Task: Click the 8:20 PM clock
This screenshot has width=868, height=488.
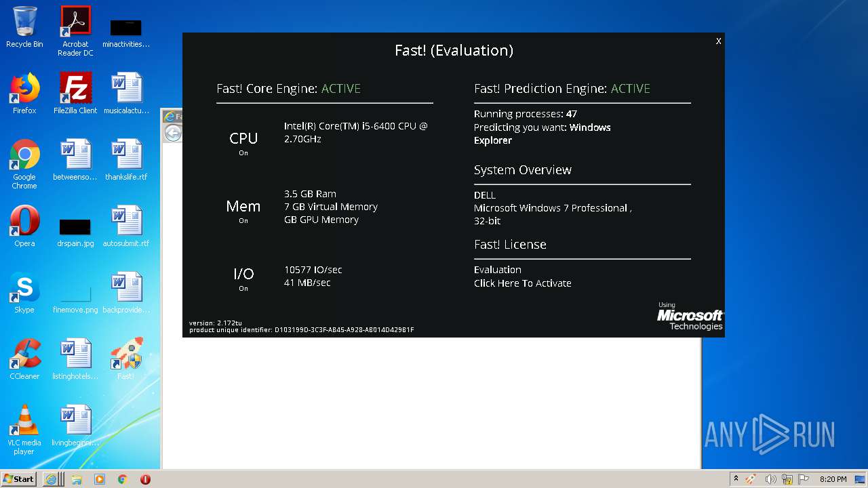Action: (833, 479)
